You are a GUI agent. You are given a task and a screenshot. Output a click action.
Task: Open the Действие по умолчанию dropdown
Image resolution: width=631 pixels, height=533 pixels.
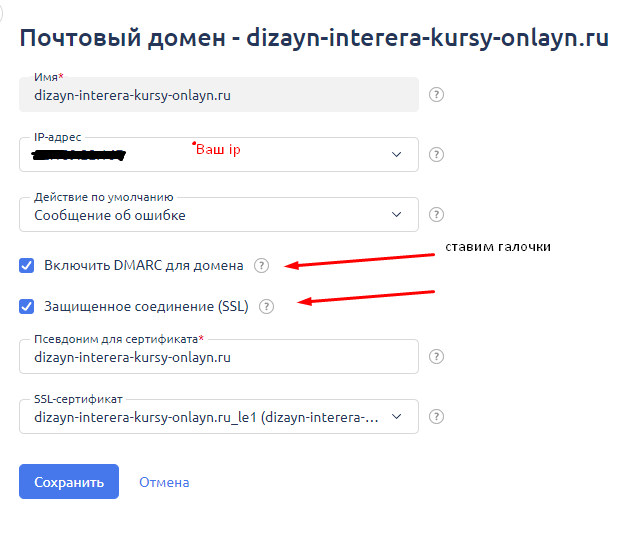pyautogui.click(x=397, y=215)
